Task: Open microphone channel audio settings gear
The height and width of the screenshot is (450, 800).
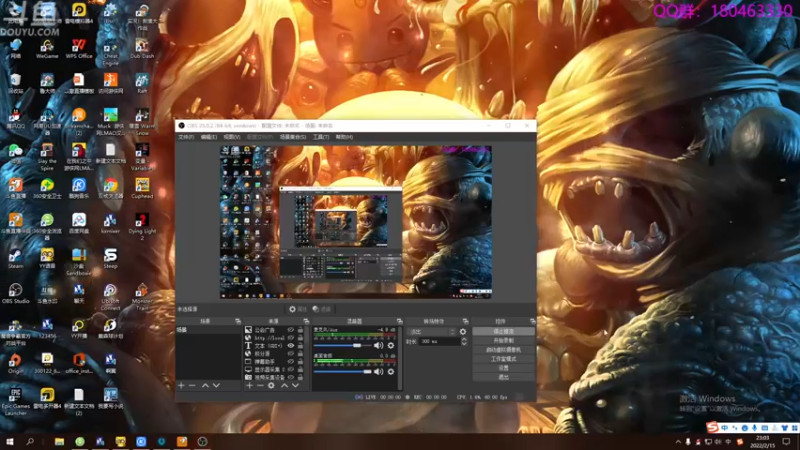Action: tap(391, 345)
